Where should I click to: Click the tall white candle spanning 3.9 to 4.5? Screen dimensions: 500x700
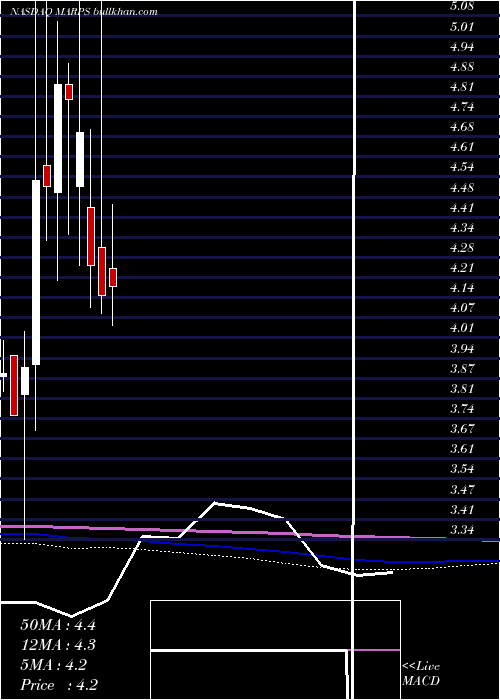point(36,272)
